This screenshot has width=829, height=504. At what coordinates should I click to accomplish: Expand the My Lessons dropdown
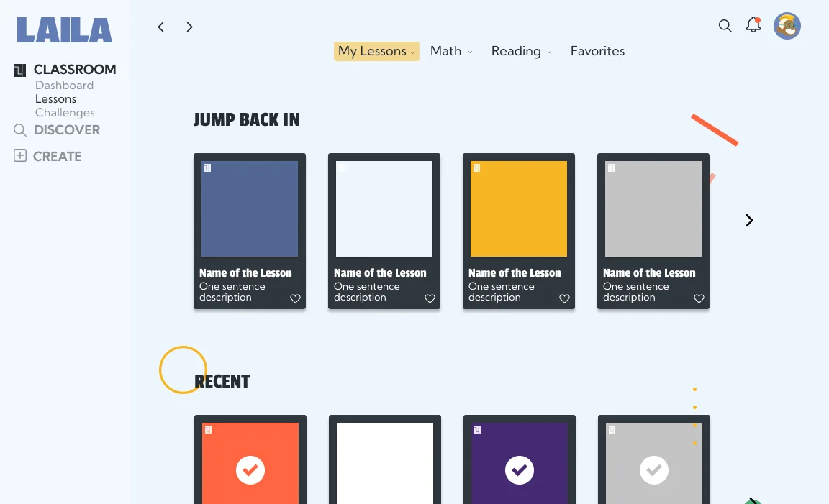[x=376, y=51]
